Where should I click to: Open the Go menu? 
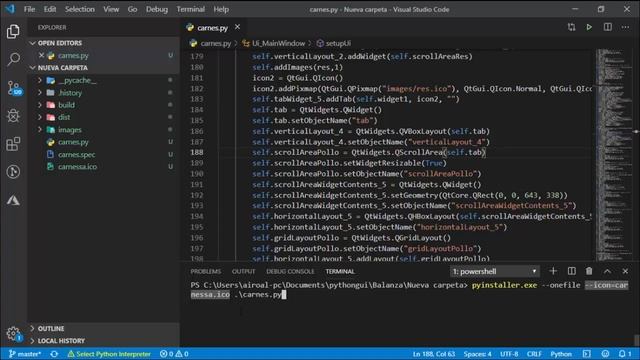click(x=132, y=9)
